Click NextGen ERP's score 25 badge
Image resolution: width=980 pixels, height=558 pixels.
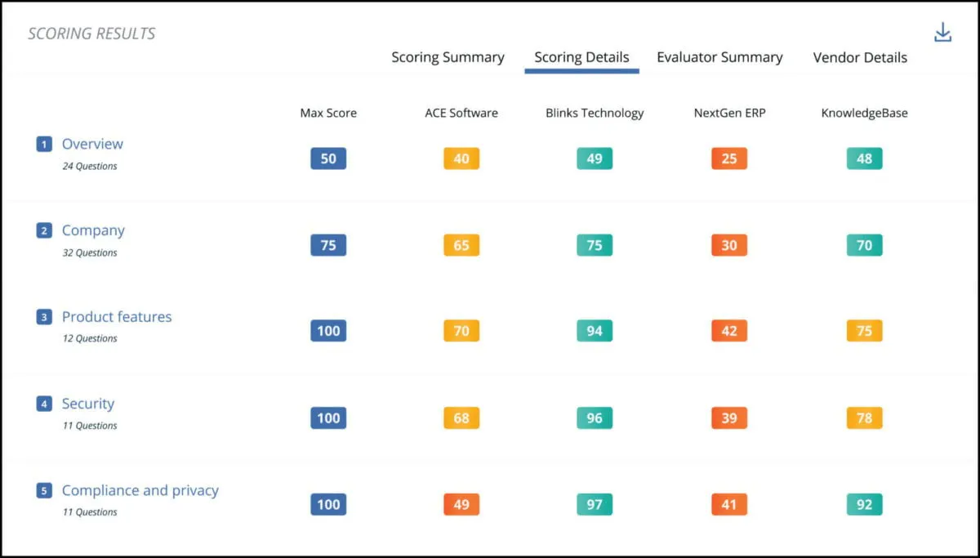click(728, 158)
